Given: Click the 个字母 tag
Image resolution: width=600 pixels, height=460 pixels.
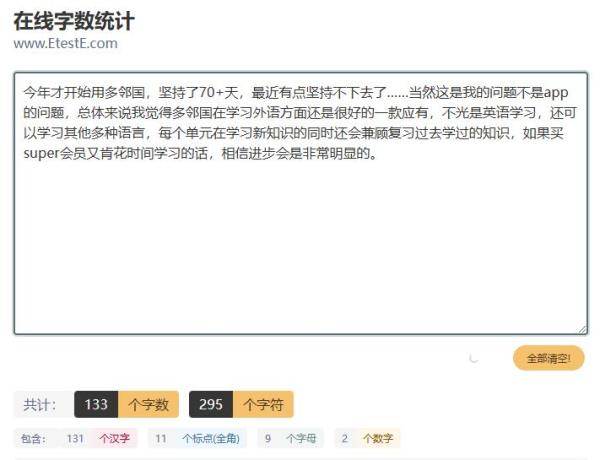Looking at the screenshot, I should tap(301, 438).
